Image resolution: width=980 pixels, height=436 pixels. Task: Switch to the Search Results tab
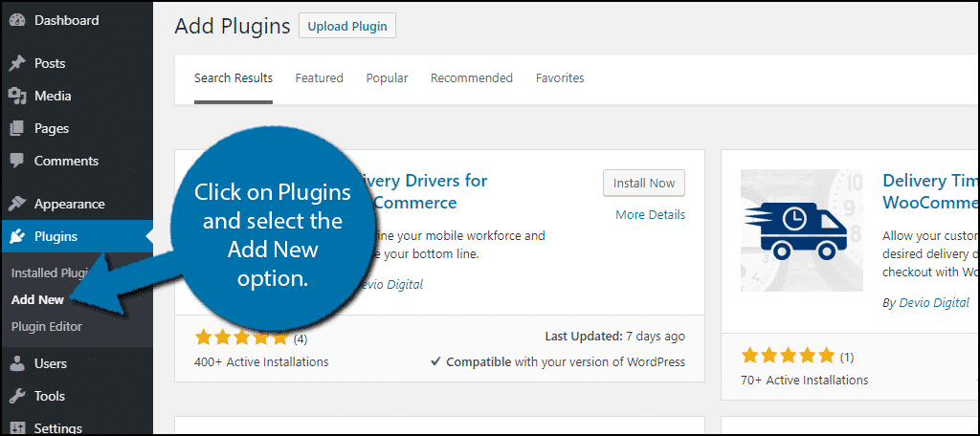[234, 78]
